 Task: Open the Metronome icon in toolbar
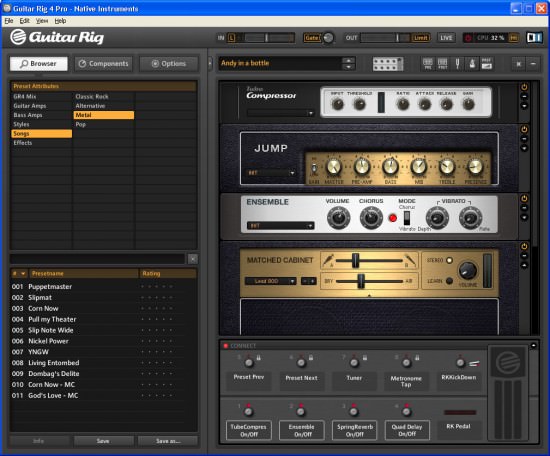click(x=472, y=63)
